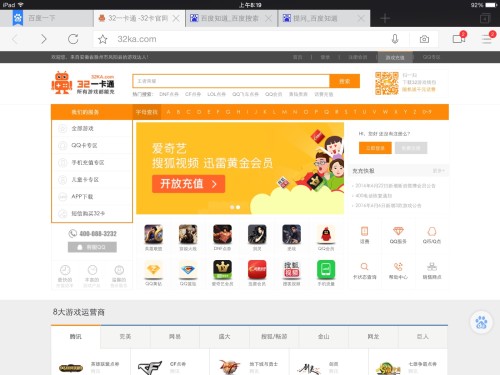
Task: Click the LOL点券 hot search link
Action: click(216, 94)
